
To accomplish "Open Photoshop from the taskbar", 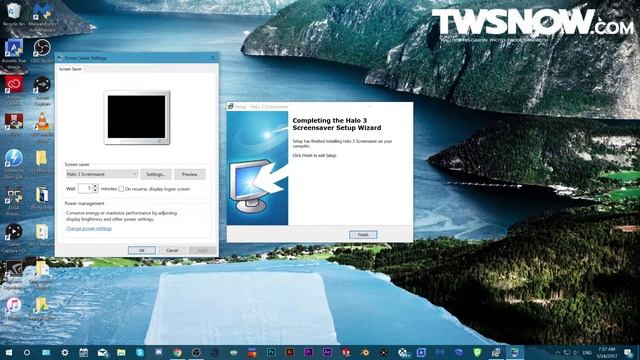I will pyautogui.click(x=271, y=352).
